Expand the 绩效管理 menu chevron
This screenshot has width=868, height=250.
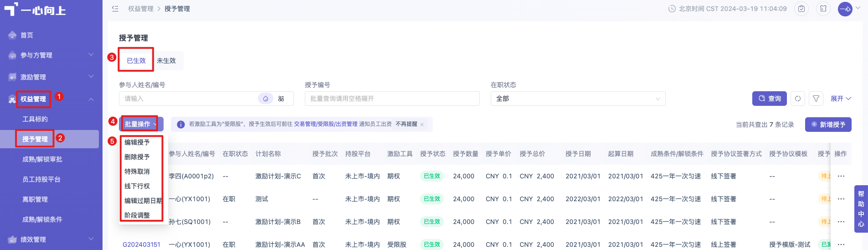pos(91,239)
